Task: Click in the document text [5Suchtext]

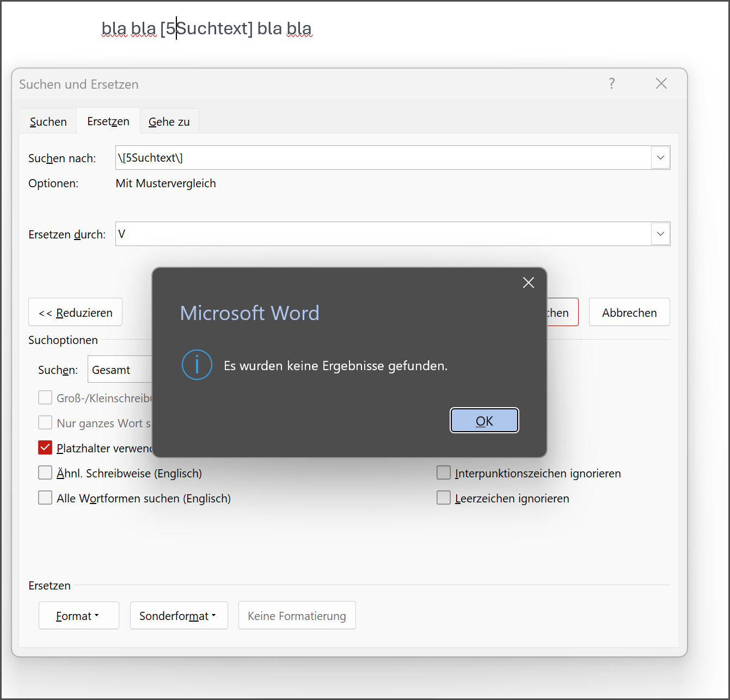Action: pos(207,28)
